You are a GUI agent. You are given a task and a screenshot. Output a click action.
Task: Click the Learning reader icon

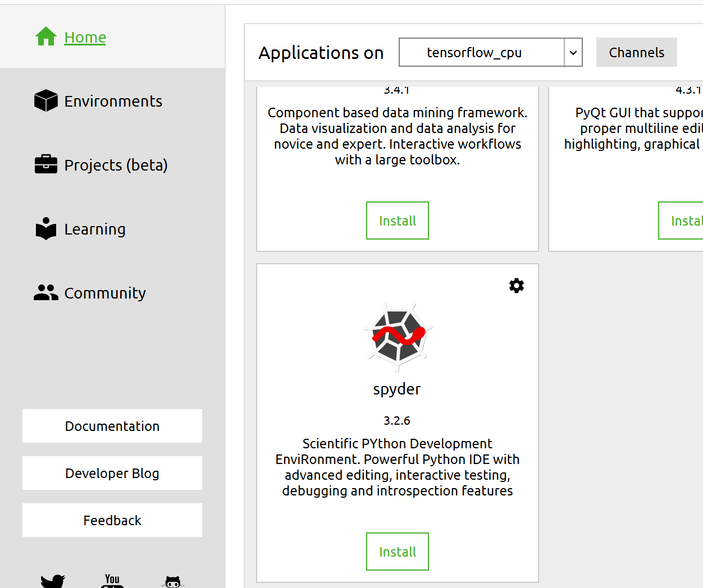coord(46,228)
